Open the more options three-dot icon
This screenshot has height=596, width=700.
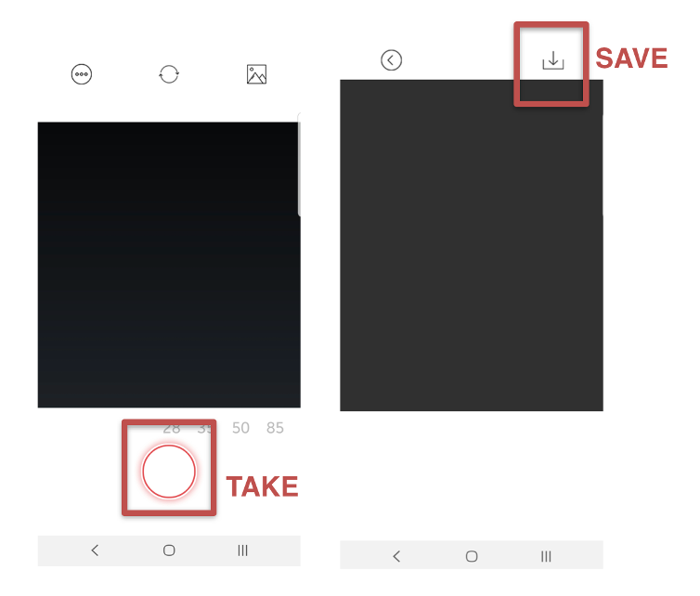(82, 74)
